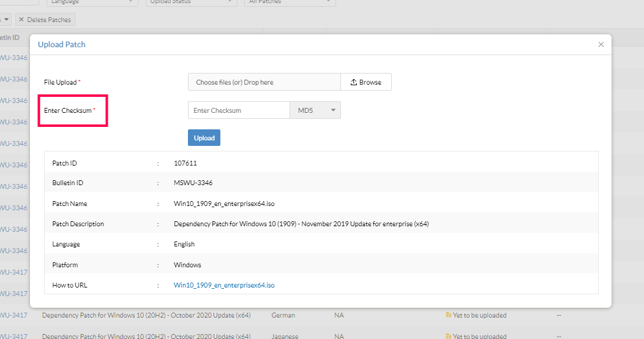Click the blue Upload button

tap(204, 138)
